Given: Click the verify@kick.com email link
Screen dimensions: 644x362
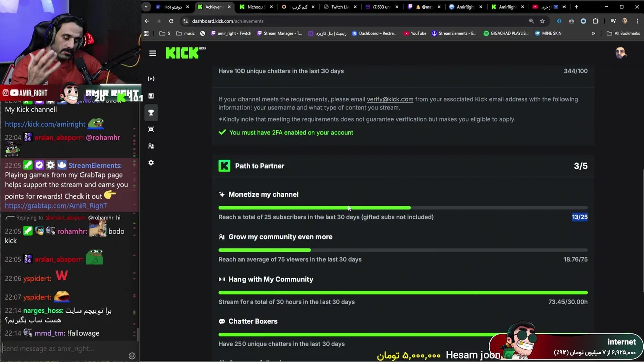Looking at the screenshot, I should pyautogui.click(x=390, y=99).
